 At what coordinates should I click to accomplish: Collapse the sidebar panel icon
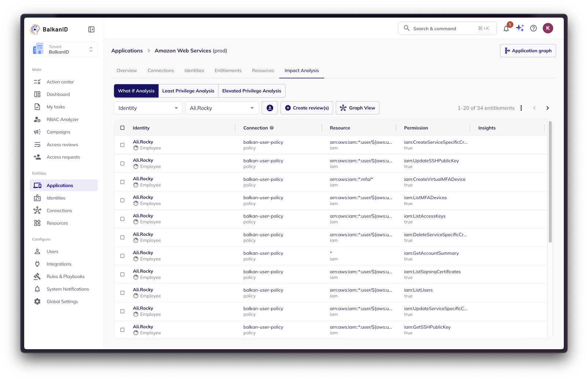(x=91, y=29)
